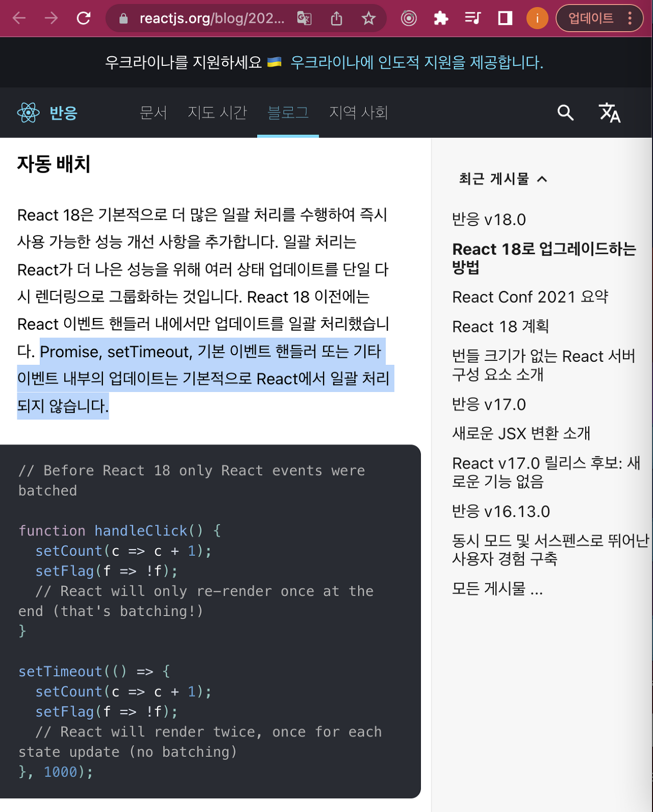Click the browser forward arrow
653x812 pixels.
[x=51, y=18]
